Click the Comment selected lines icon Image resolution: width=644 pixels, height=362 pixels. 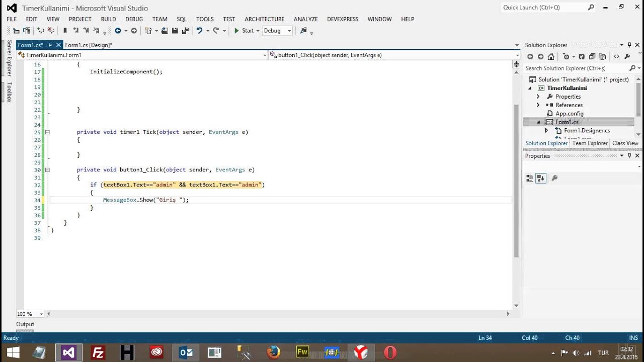pos(41,31)
